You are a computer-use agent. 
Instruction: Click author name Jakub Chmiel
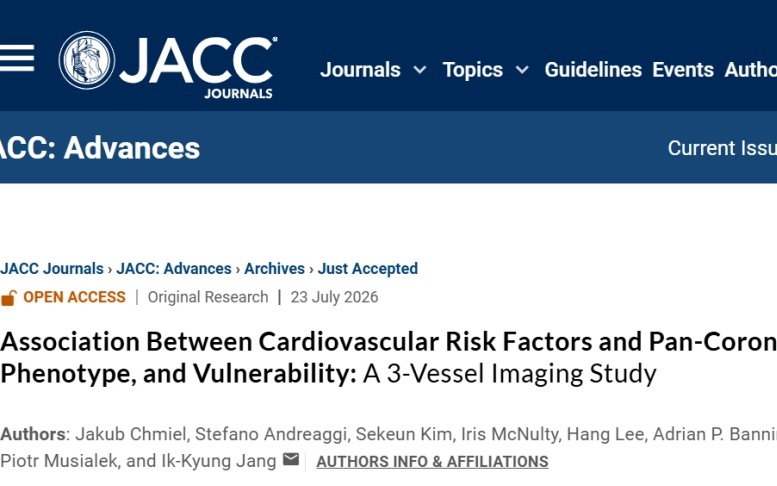pyautogui.click(x=131, y=434)
